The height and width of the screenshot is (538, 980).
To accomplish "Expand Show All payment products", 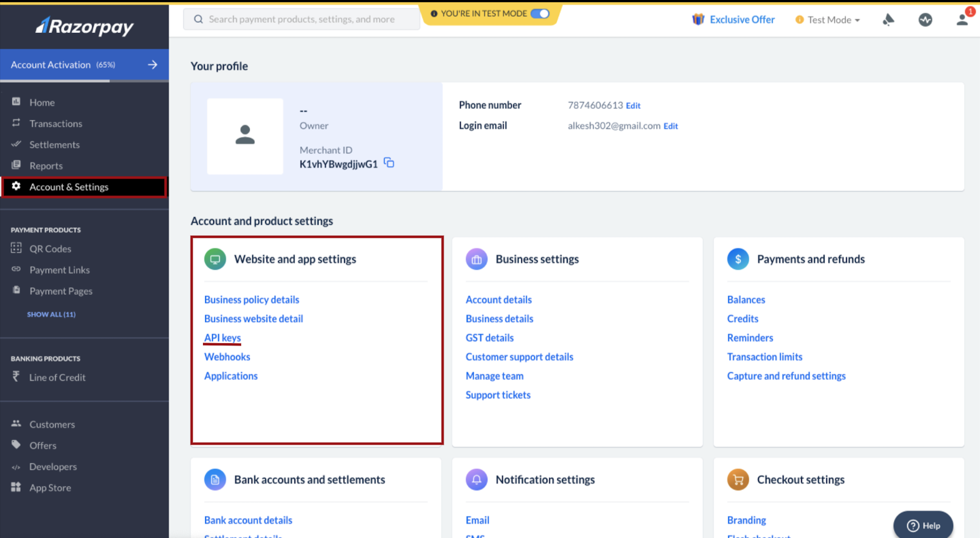I will click(x=51, y=314).
